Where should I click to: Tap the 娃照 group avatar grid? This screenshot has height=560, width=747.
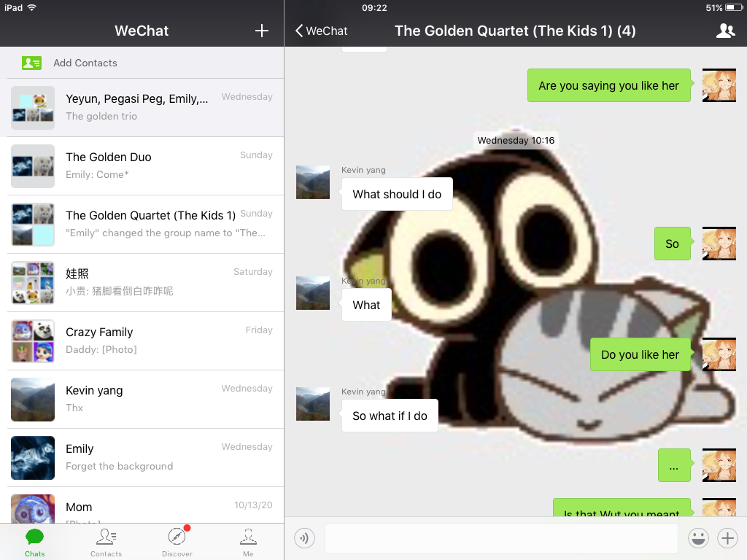point(33,283)
